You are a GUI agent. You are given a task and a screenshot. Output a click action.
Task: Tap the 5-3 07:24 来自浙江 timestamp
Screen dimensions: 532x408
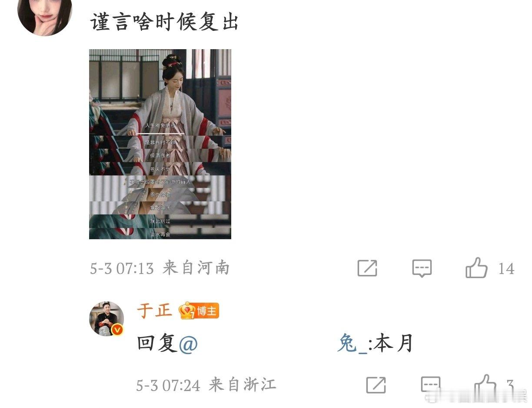point(206,385)
